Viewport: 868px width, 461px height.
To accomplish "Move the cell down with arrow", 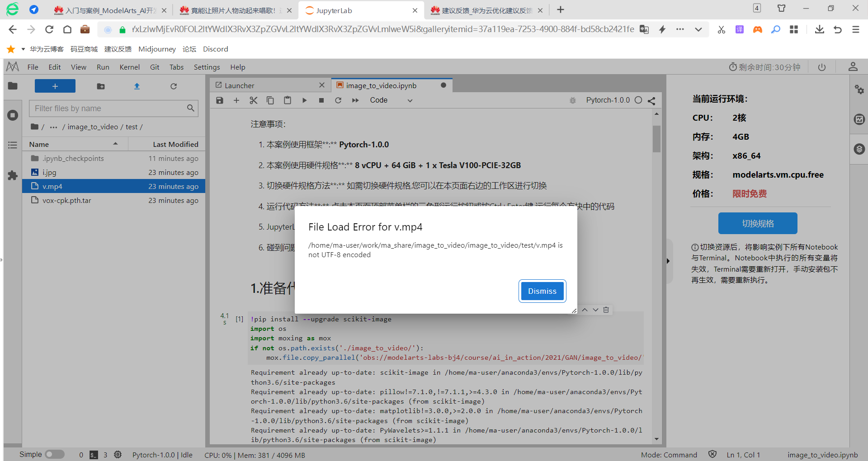I will (x=595, y=310).
